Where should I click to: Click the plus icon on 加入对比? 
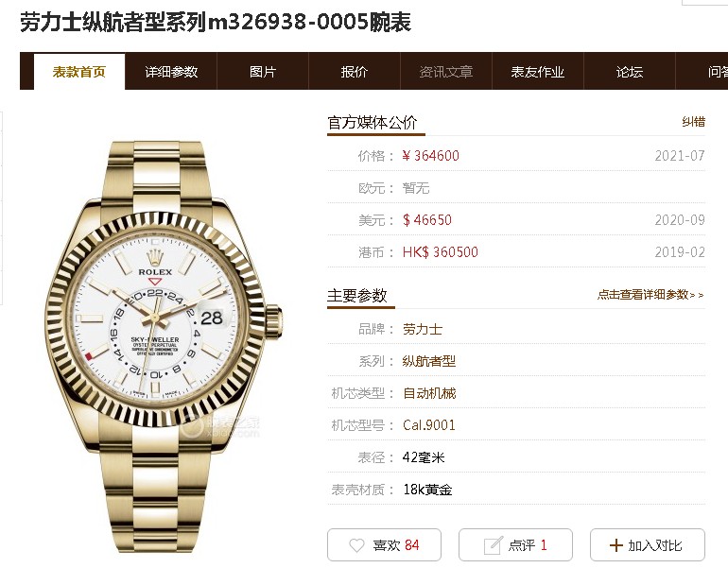[x=615, y=545]
